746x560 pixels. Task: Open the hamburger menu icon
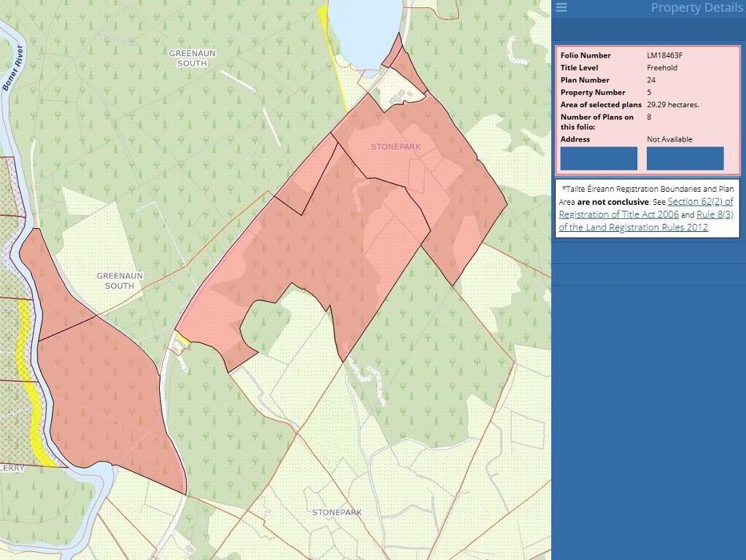[562, 7]
